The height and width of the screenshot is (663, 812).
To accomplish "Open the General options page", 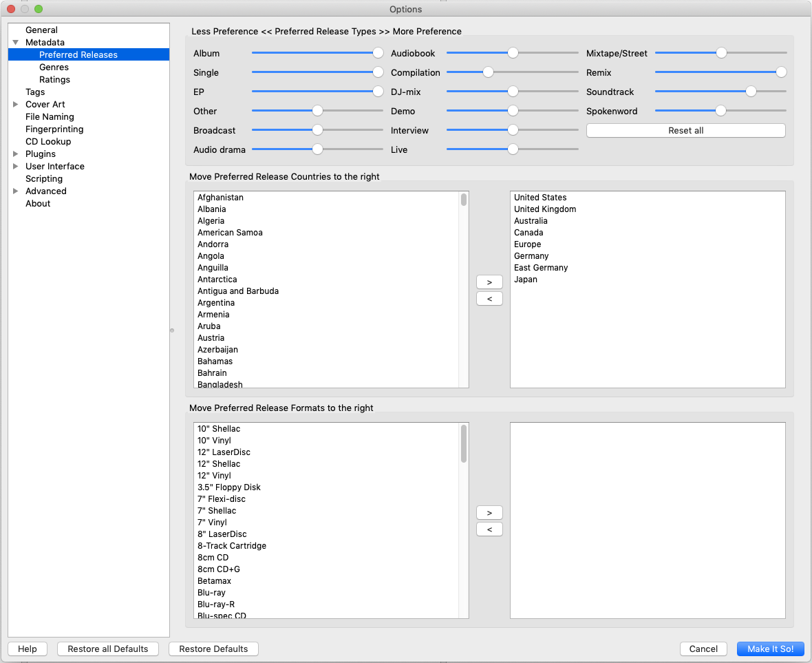I will coord(41,30).
